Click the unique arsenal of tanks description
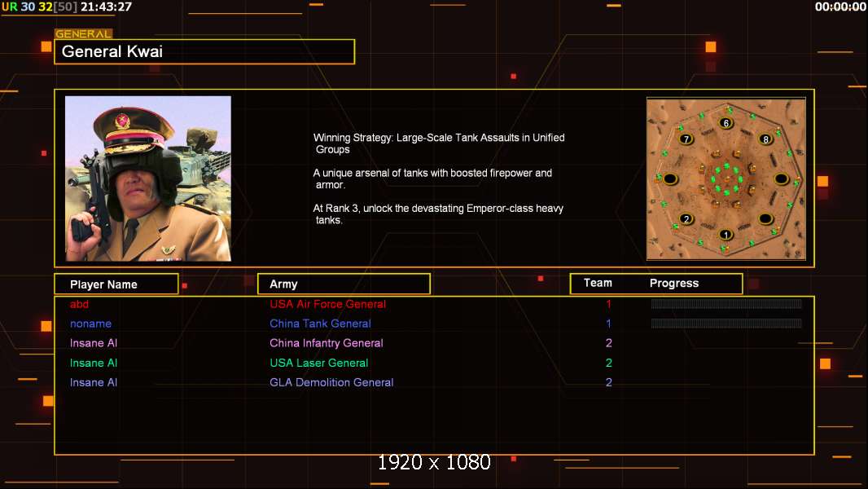Screen dimensions: 868x489 [x=433, y=178]
